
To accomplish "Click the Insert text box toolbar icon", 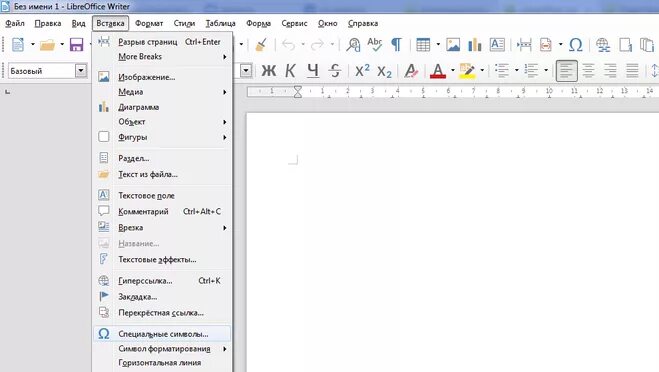I will (497, 45).
